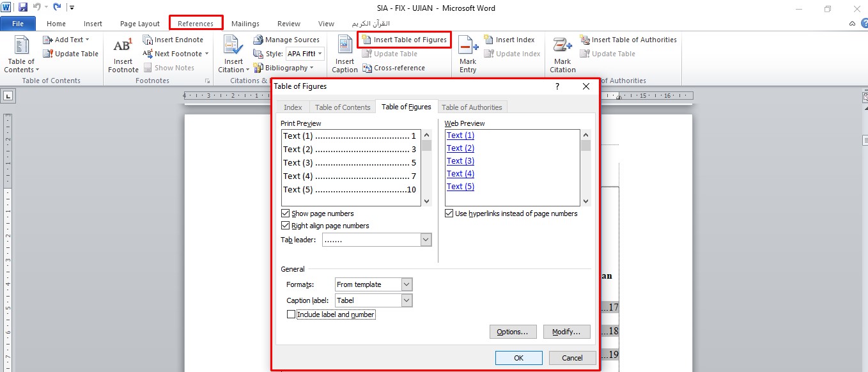The height and width of the screenshot is (372, 868).
Task: Switch to the Page Layout tab
Action: (140, 24)
